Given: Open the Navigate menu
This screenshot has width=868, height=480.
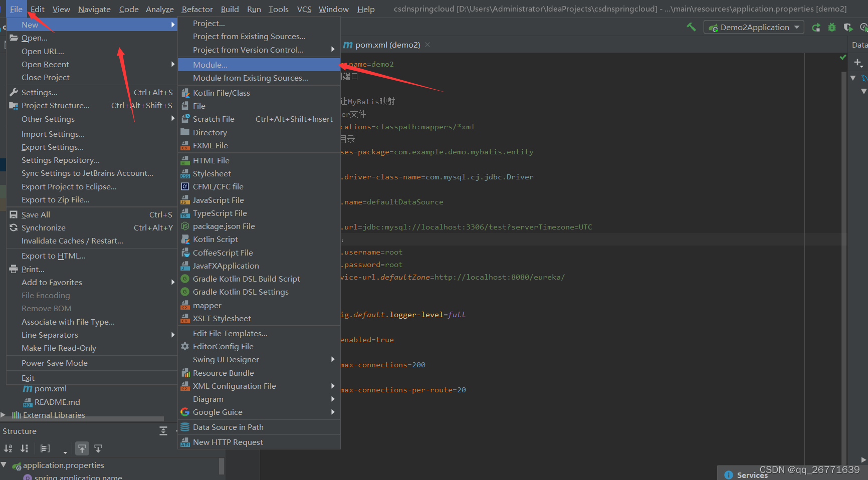Looking at the screenshot, I should pos(94,9).
